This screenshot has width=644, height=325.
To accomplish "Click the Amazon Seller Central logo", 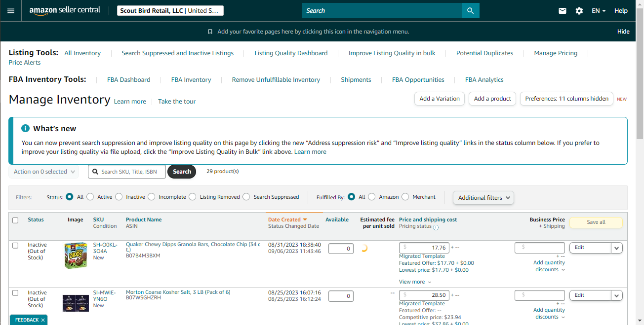I will click(65, 10).
